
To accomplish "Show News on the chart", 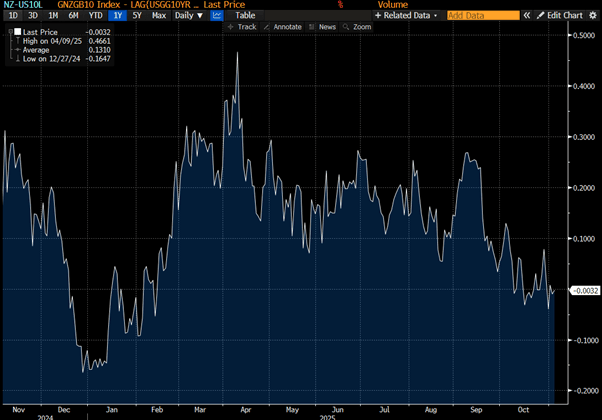I will pos(323,27).
